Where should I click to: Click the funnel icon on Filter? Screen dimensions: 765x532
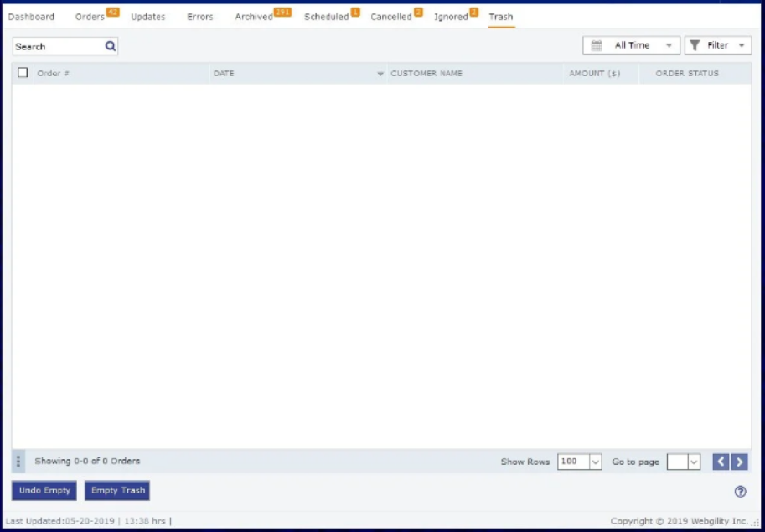[695, 45]
